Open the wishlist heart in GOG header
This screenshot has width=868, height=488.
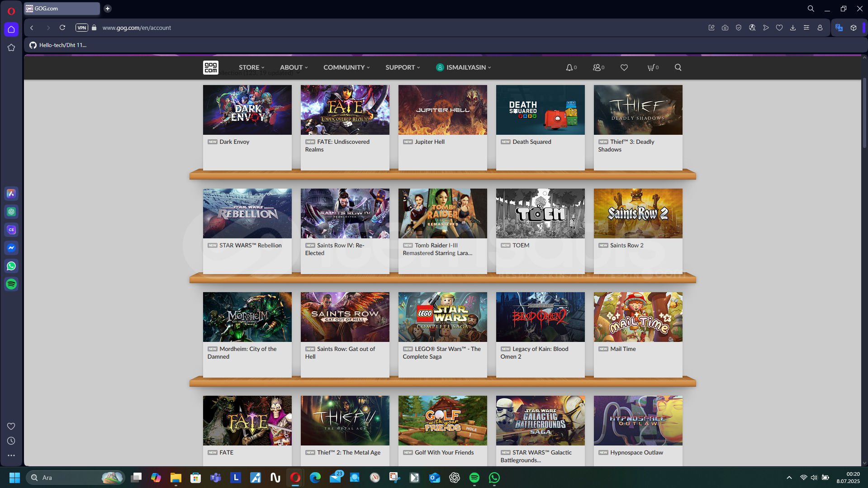pos(624,67)
